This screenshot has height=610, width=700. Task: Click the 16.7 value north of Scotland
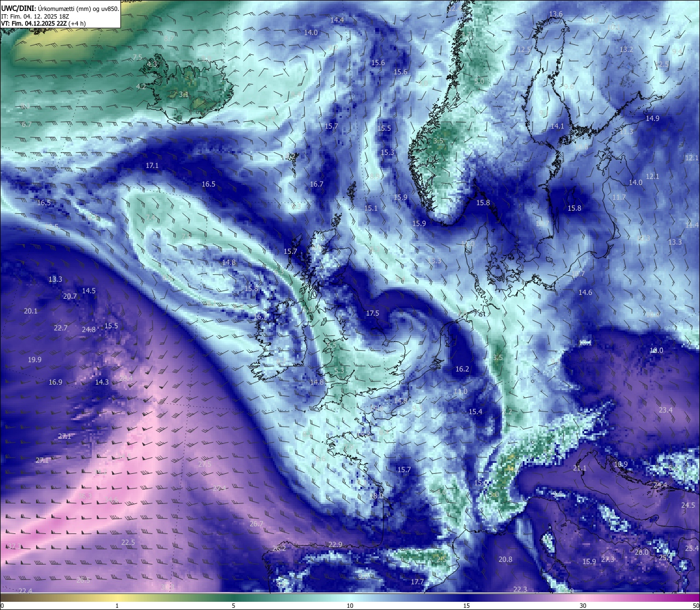317,184
